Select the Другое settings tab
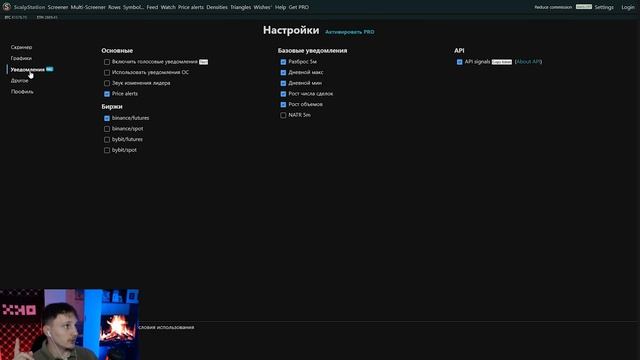Image resolution: width=640 pixels, height=360 pixels. pos(20,80)
